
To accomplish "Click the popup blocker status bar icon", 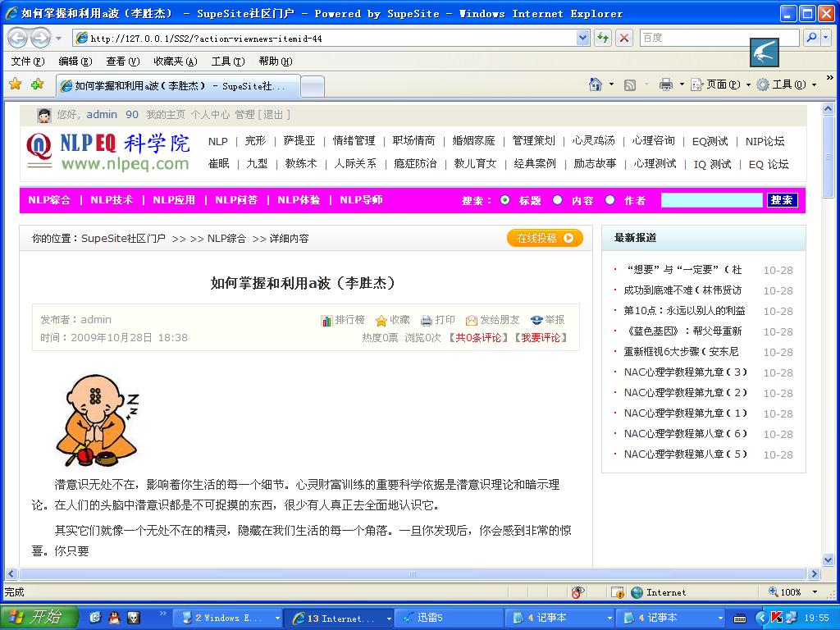I will (618, 592).
